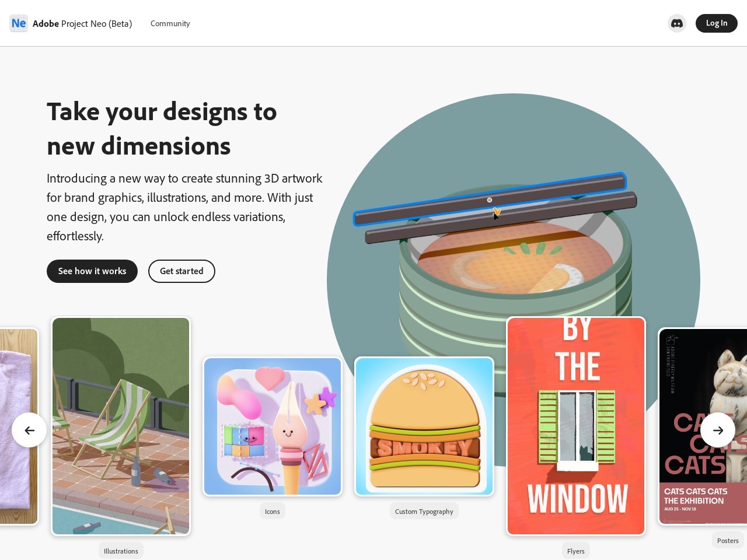747x560 pixels.
Task: Click the Get started button
Action: click(181, 271)
